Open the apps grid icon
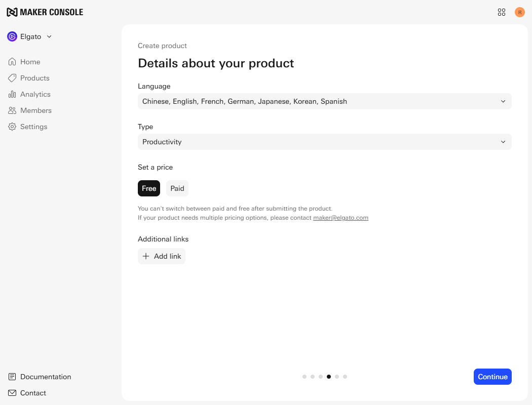 (502, 12)
